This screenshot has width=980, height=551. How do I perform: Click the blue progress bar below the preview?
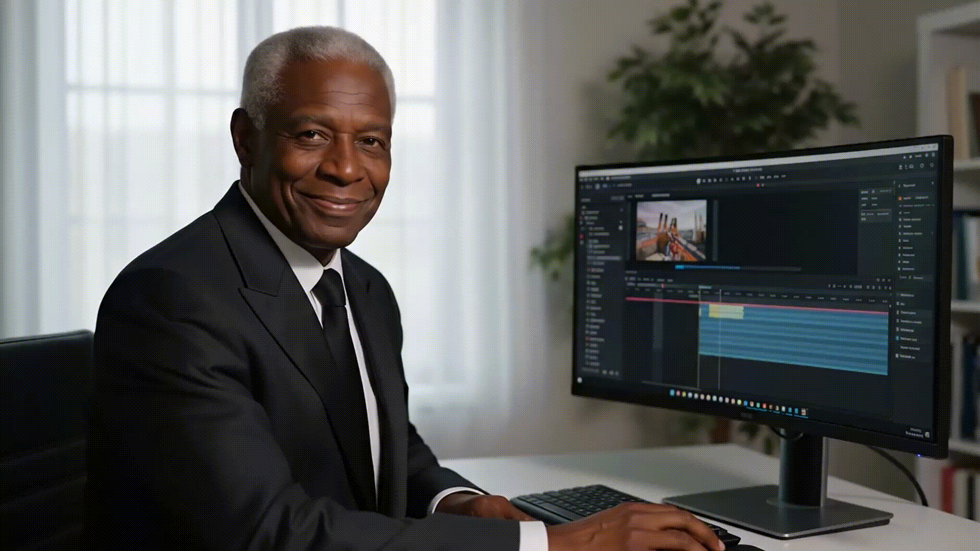pyautogui.click(x=707, y=267)
